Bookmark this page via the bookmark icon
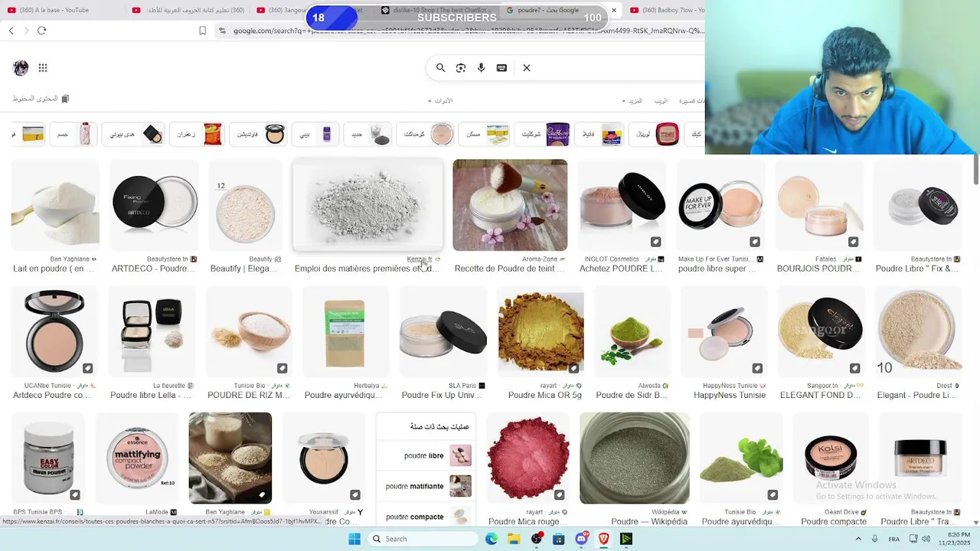980x551 pixels. (x=202, y=31)
